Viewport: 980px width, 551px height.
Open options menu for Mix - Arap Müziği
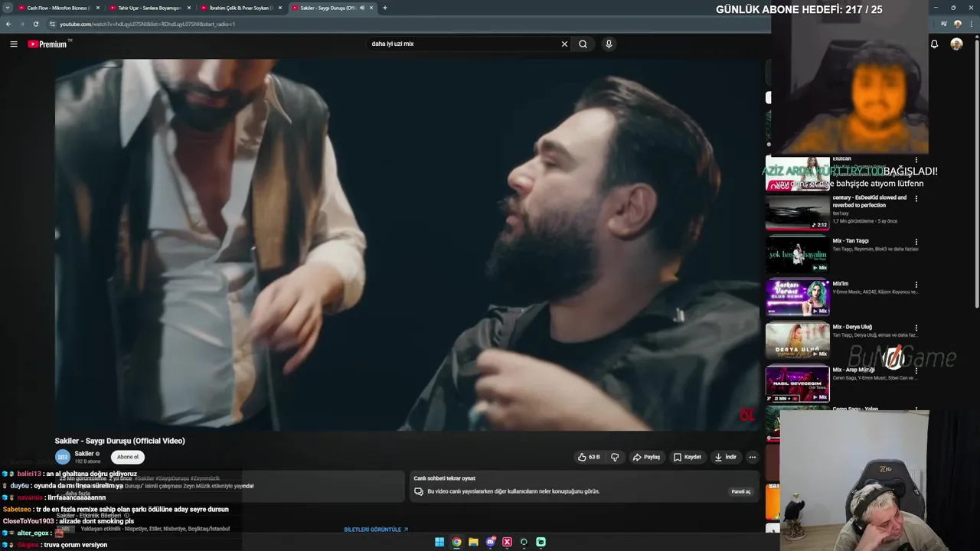[916, 370]
